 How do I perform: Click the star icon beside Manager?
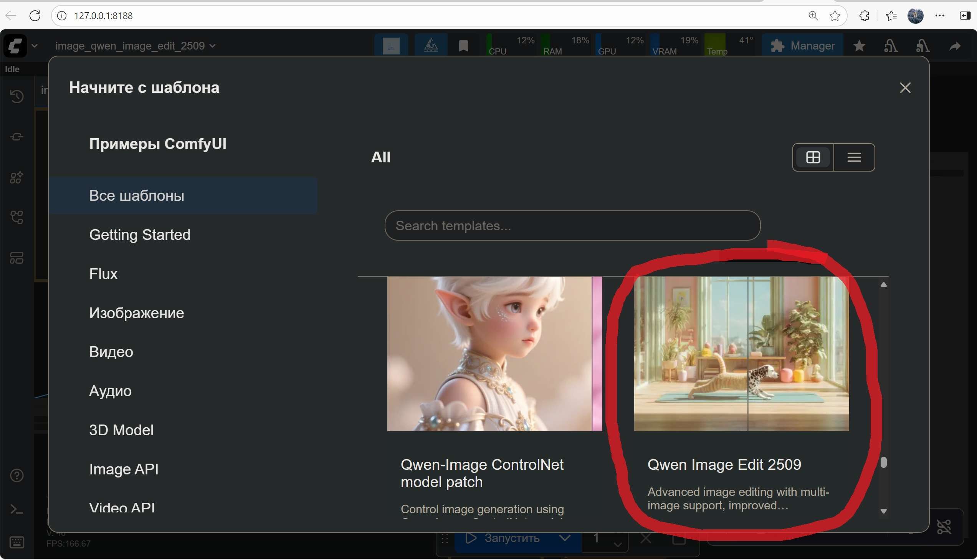859,46
